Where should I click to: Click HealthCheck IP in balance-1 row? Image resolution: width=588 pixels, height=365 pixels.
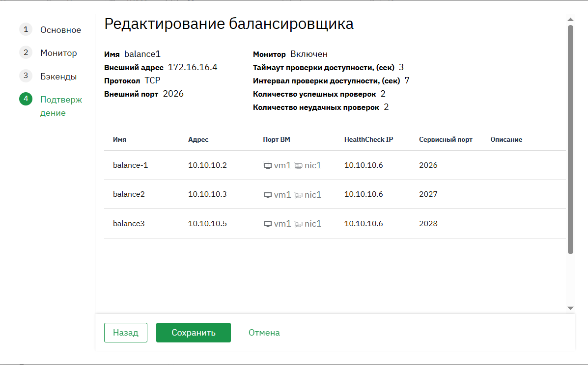point(364,165)
